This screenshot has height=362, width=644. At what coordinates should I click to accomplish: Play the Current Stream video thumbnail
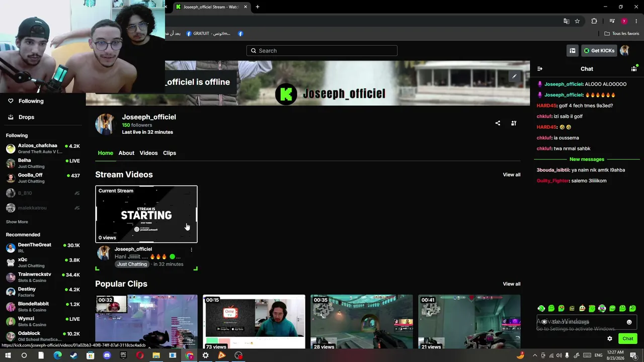click(146, 214)
